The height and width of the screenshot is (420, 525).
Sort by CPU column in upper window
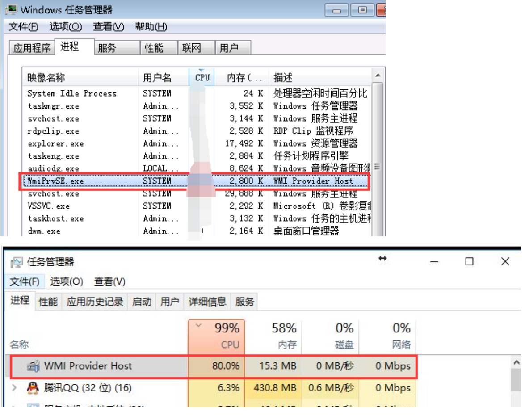click(202, 77)
